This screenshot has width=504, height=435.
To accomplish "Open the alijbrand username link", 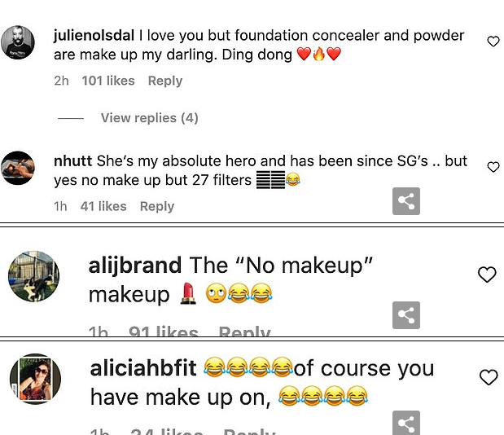I will [x=135, y=266].
